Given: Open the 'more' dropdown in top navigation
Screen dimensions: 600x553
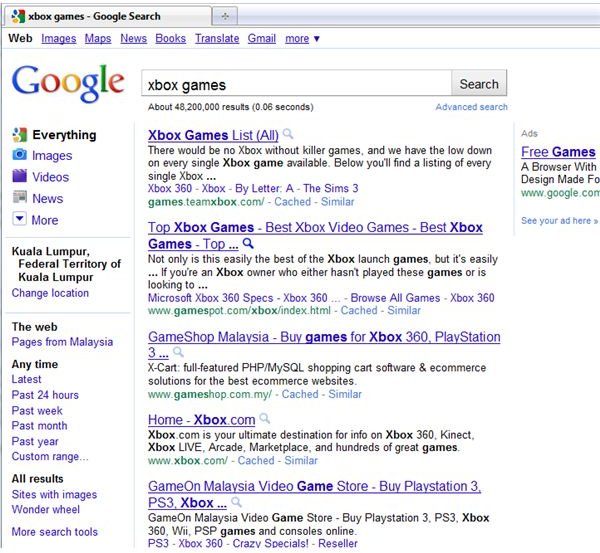Looking at the screenshot, I should coord(302,39).
